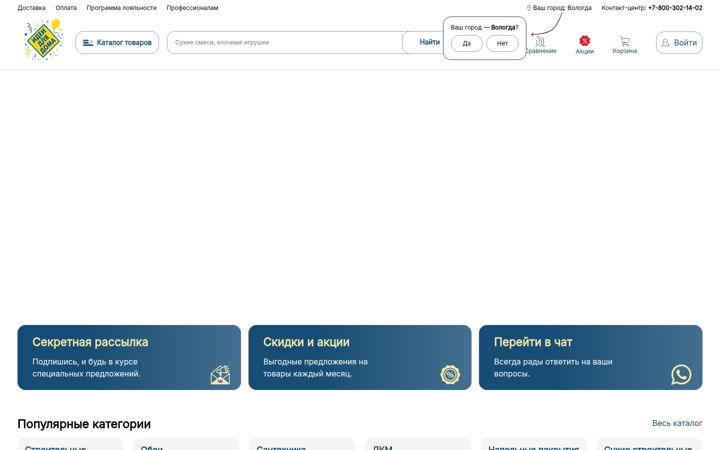Screen dimensions: 720x450
Task: Open the Оплата link
Action: [66, 8]
